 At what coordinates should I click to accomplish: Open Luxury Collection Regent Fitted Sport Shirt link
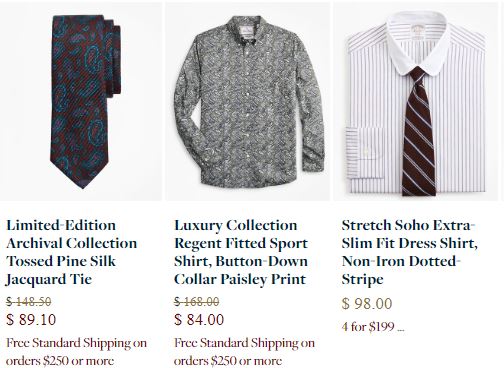click(241, 252)
